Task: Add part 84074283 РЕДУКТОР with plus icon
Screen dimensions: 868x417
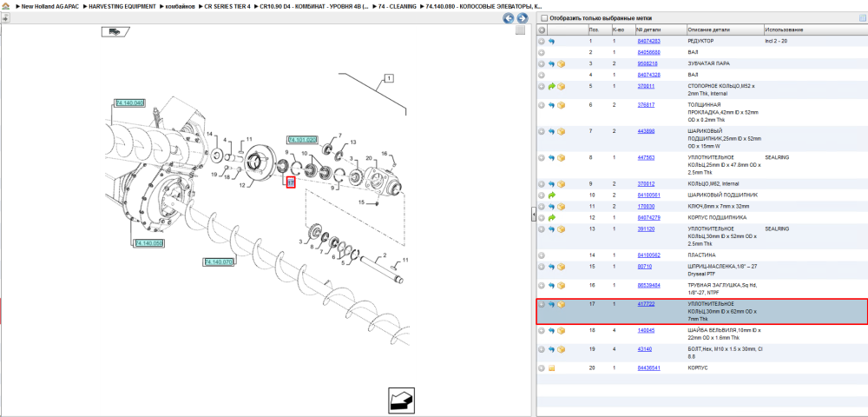Action: tap(542, 41)
